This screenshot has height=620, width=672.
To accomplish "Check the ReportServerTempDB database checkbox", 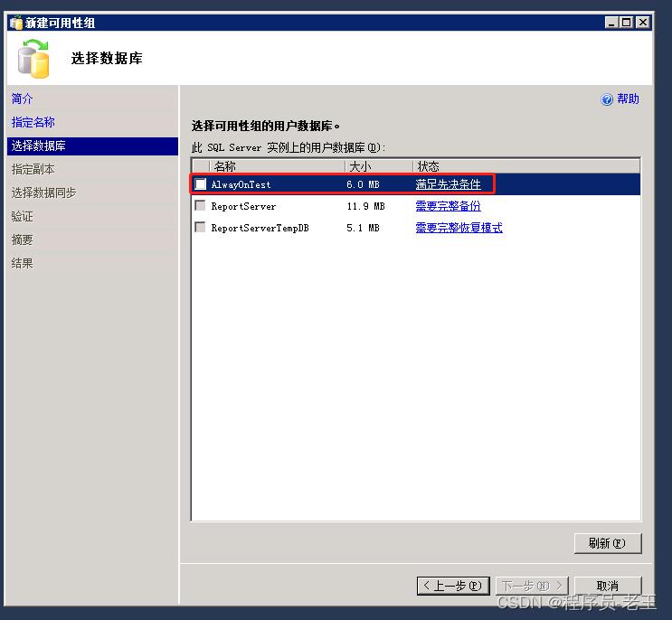I will click(200, 227).
